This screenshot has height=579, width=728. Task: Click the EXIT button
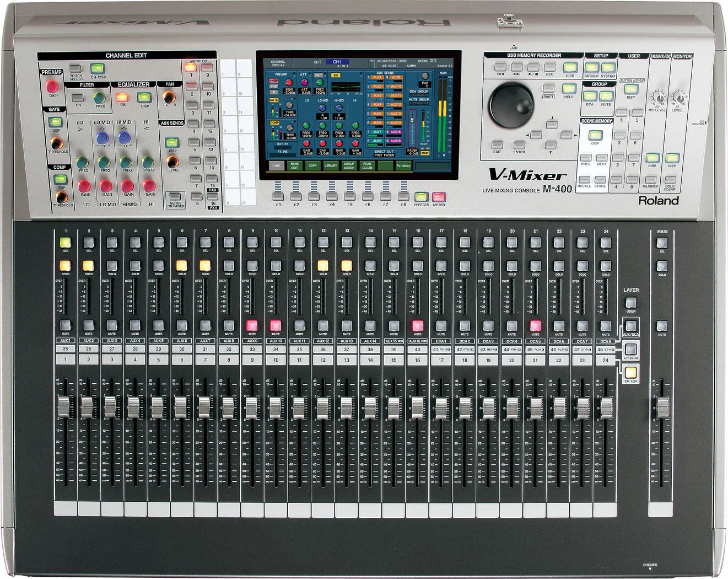click(x=498, y=146)
